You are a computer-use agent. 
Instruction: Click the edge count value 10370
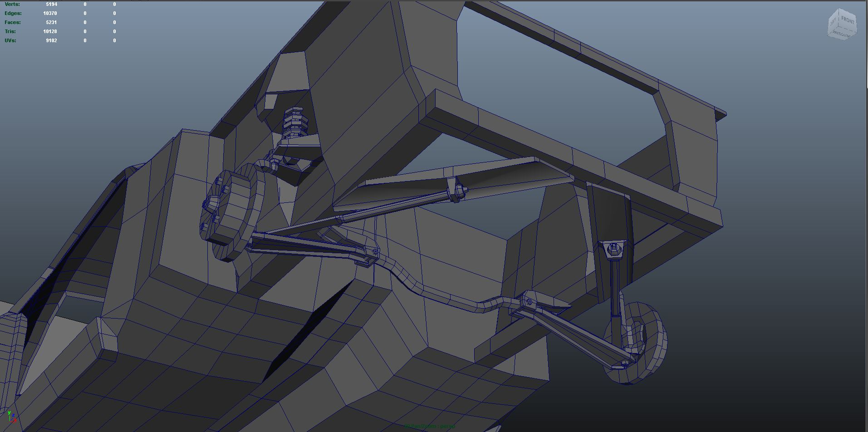50,13
